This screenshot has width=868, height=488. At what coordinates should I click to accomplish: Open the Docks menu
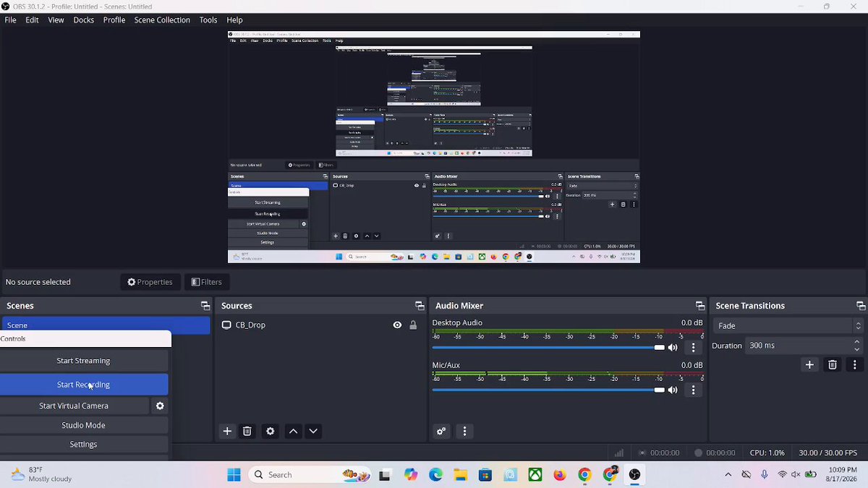[x=84, y=20]
